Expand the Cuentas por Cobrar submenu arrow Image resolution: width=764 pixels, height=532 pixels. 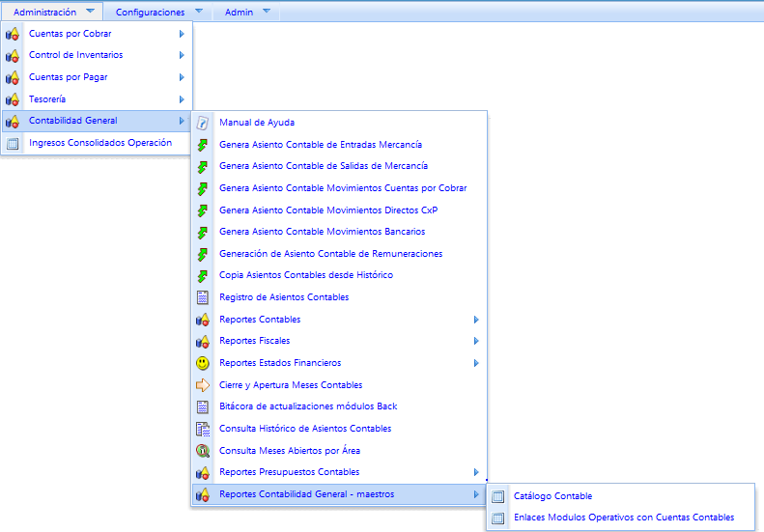coord(182,34)
